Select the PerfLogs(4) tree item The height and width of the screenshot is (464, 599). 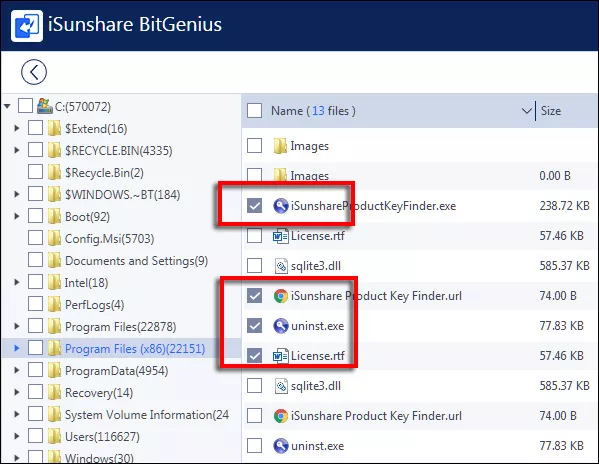click(x=94, y=305)
